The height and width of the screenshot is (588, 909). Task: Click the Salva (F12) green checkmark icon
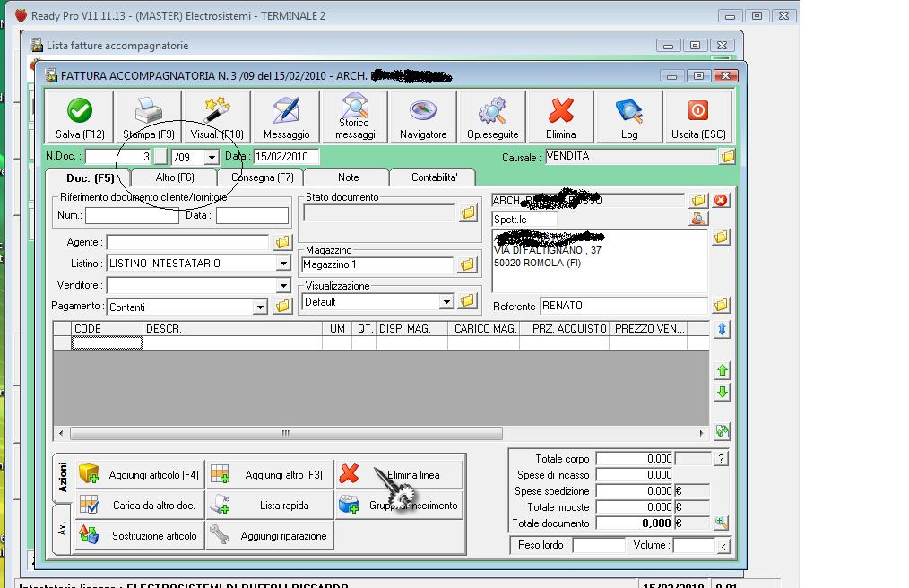point(80,111)
